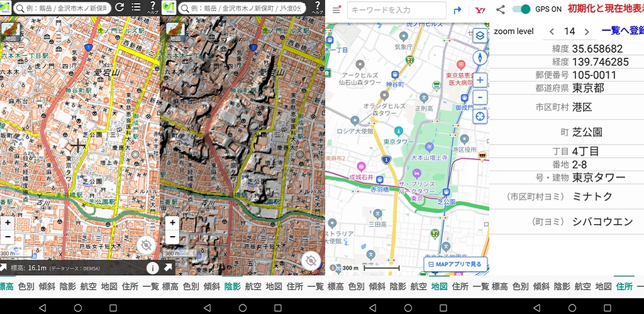Tap 初期化と現在地表示 red link
This screenshot has height=314, width=644.
(x=606, y=8)
